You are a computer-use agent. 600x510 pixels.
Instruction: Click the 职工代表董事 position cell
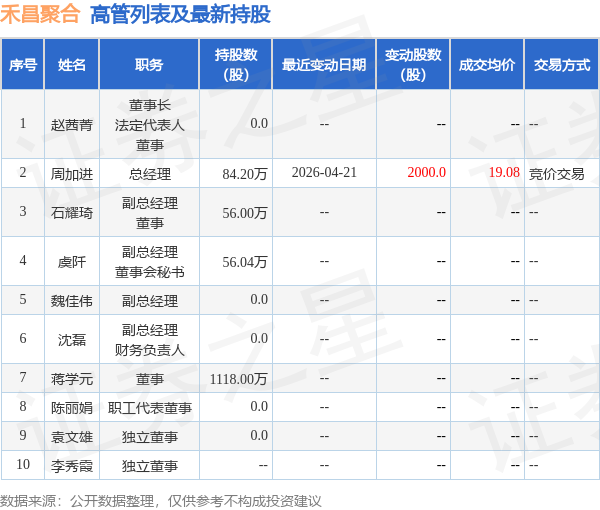[149, 408]
